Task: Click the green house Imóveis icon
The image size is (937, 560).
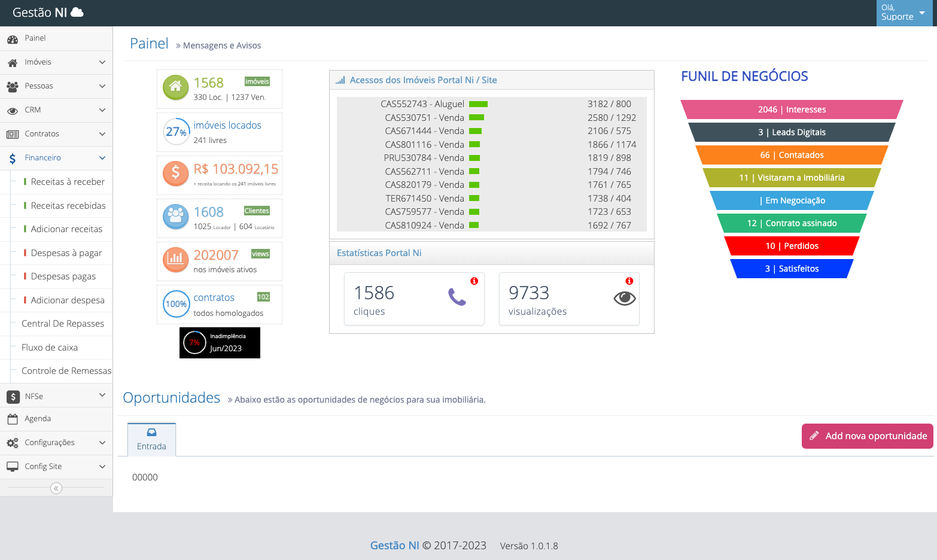Action: [175, 87]
